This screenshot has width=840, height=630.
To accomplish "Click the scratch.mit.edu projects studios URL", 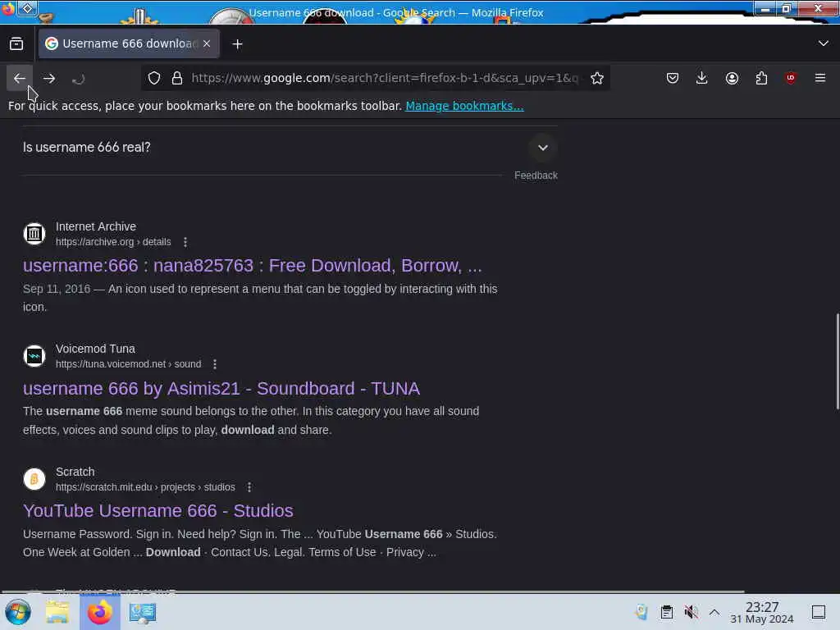I will tap(145, 487).
